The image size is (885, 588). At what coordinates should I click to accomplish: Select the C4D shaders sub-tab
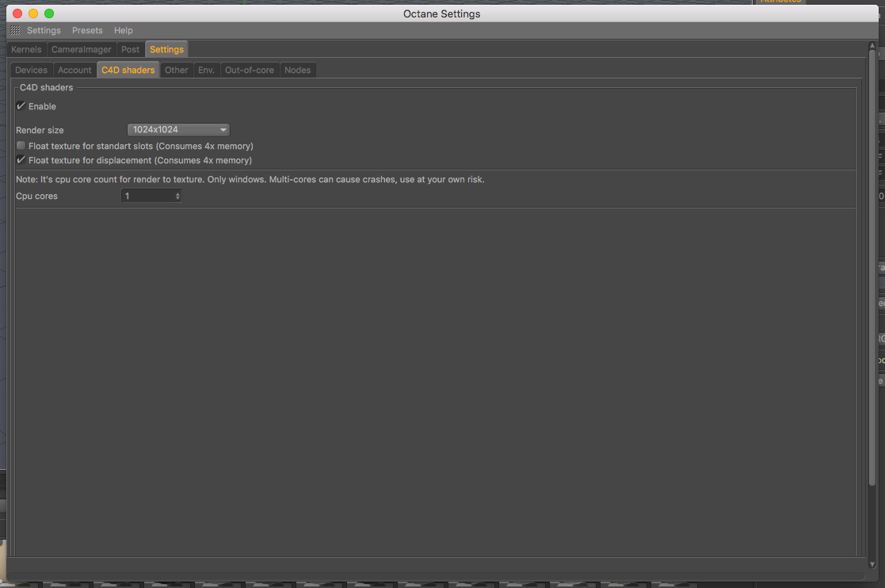(128, 70)
